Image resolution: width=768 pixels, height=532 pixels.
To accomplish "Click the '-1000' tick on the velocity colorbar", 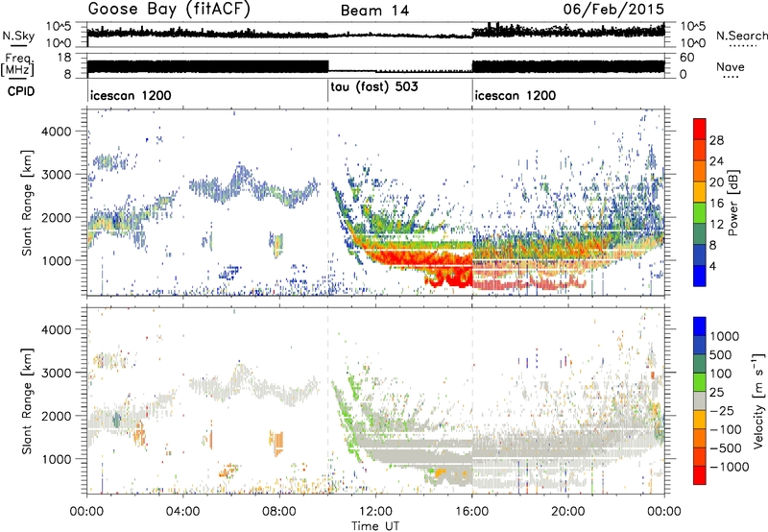I will pos(729,467).
